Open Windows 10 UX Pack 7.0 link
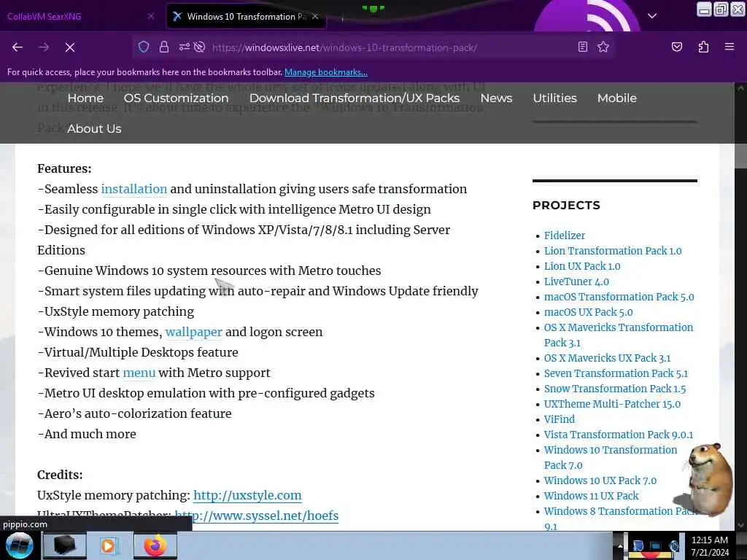This screenshot has width=747, height=560. point(600,481)
